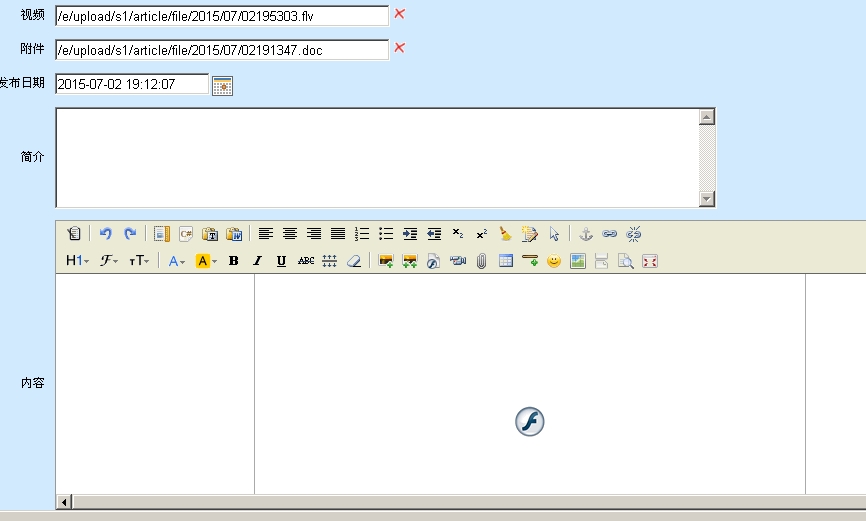Open the H1 heading dropdown

pyautogui.click(x=77, y=261)
